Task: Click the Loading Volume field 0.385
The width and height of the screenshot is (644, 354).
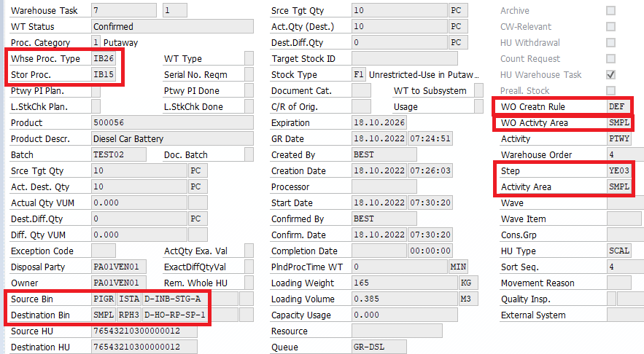Action: (405, 299)
